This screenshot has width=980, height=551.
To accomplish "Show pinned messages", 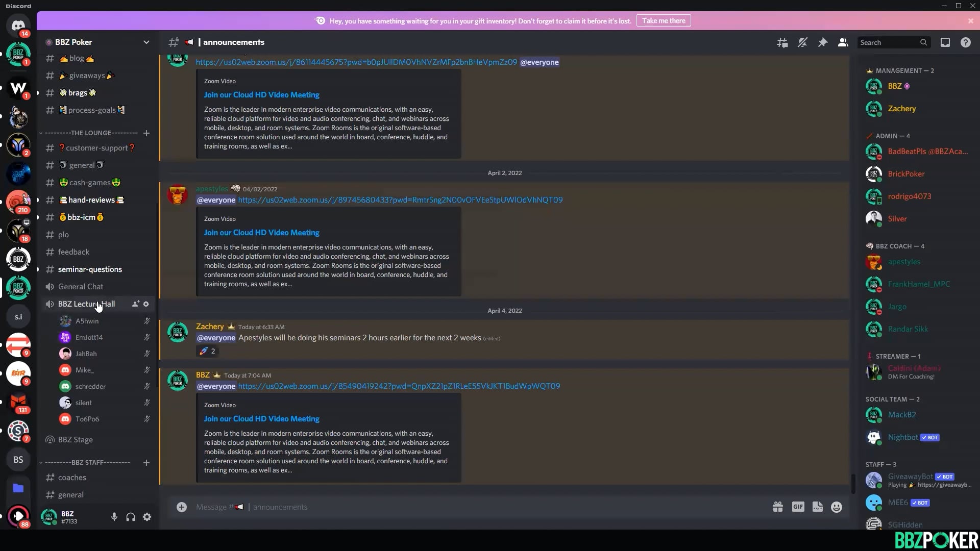I will [x=823, y=43].
